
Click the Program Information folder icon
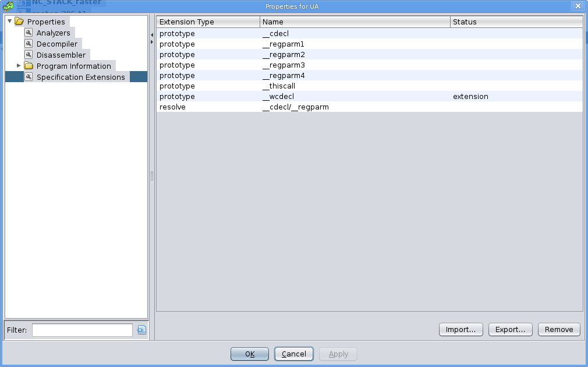(29, 66)
